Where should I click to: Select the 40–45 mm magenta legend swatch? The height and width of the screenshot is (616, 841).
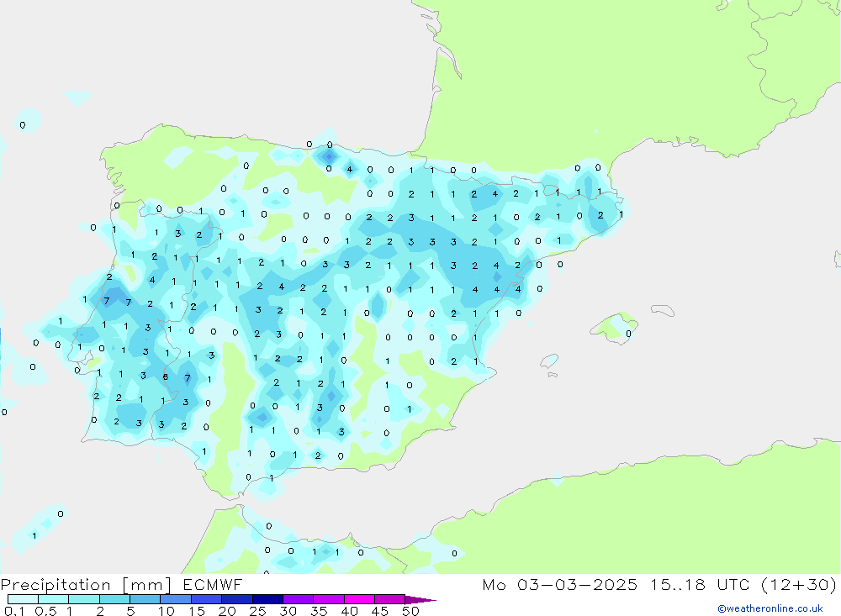(x=359, y=599)
